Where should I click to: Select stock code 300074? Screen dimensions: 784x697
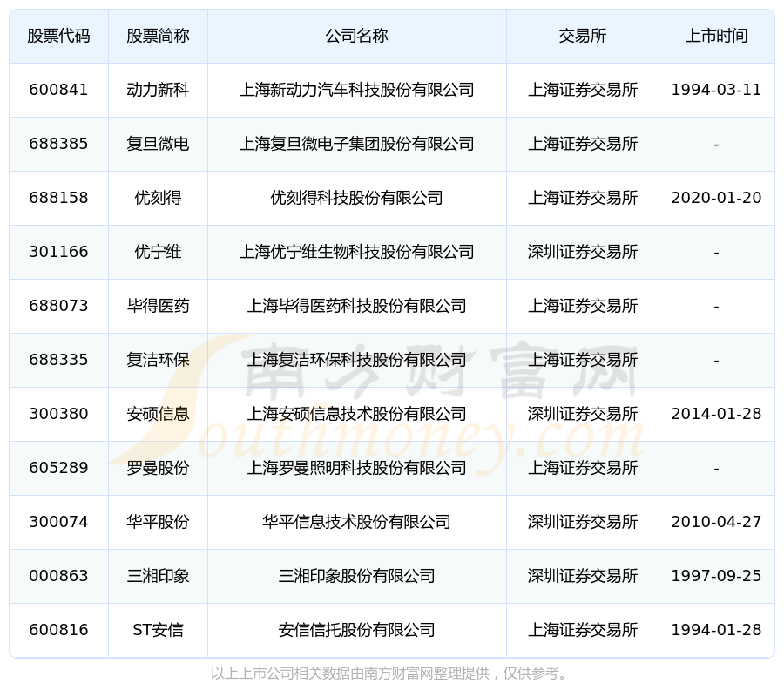point(58,522)
